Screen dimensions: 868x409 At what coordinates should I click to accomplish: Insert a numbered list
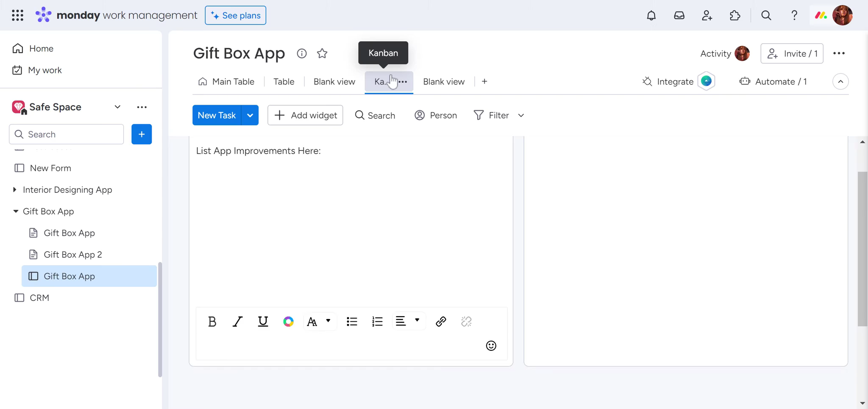pyautogui.click(x=377, y=322)
